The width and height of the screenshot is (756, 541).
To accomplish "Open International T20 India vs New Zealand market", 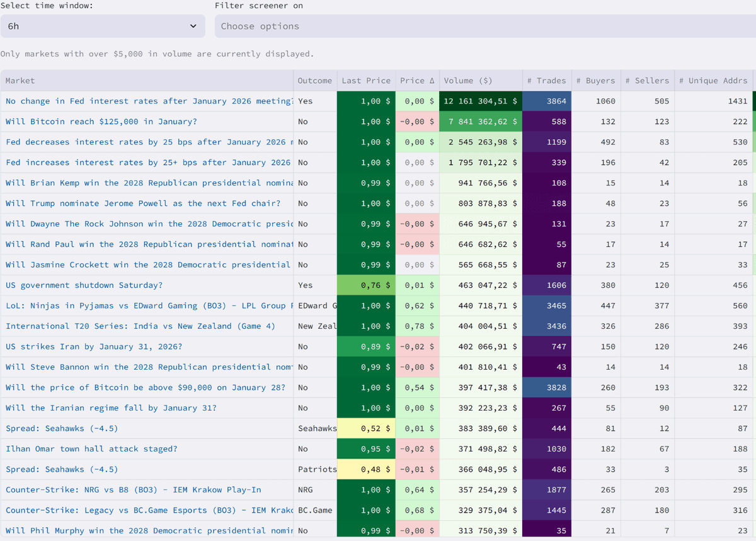I will pos(140,326).
